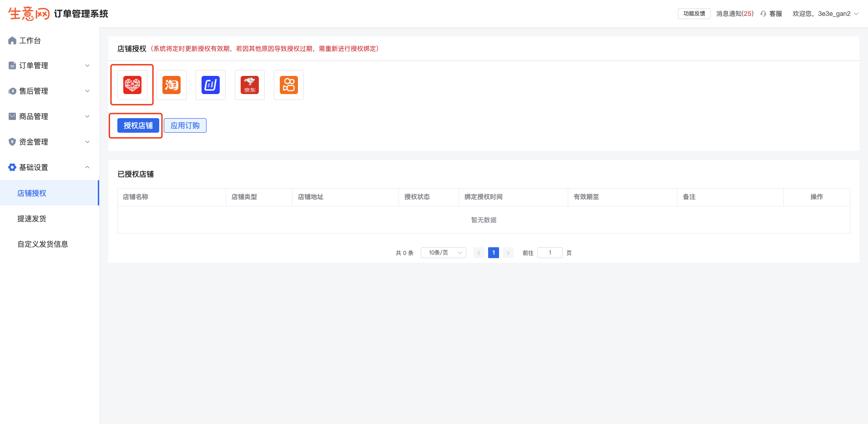Screen dimensions: 868x424
Task: Select page 1 in pagination
Action: (x=494, y=253)
